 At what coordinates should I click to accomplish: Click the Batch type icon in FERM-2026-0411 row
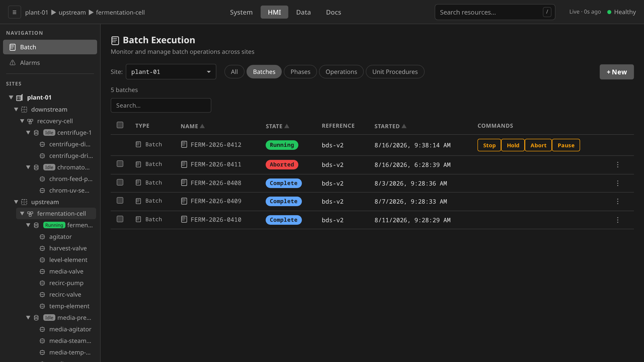138,164
